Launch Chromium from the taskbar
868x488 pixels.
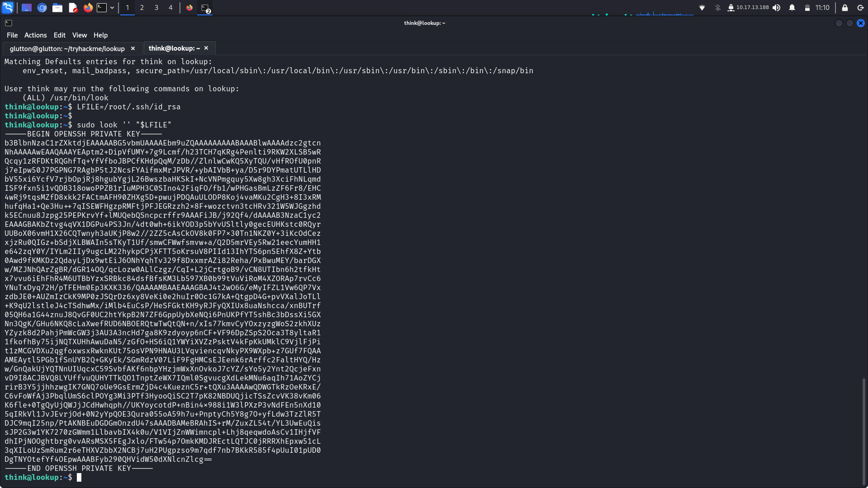[42, 7]
